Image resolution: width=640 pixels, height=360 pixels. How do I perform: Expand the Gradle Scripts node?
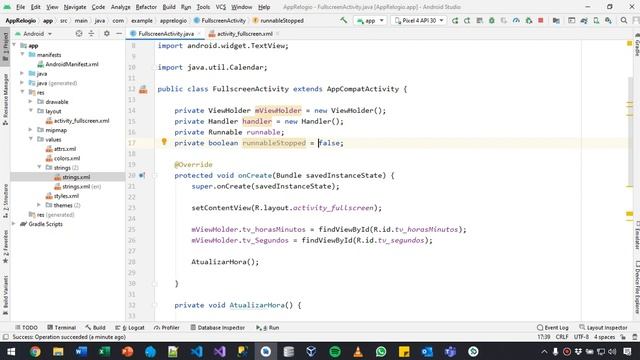[14, 224]
